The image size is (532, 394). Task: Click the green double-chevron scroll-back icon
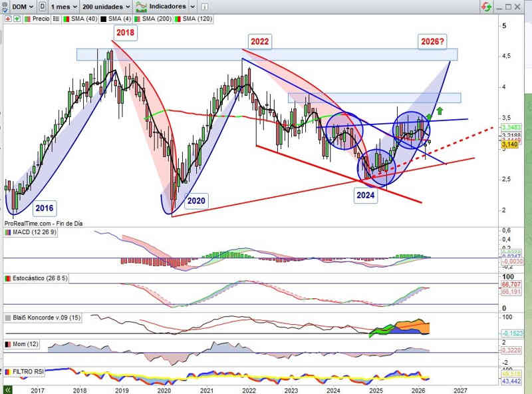8,389
